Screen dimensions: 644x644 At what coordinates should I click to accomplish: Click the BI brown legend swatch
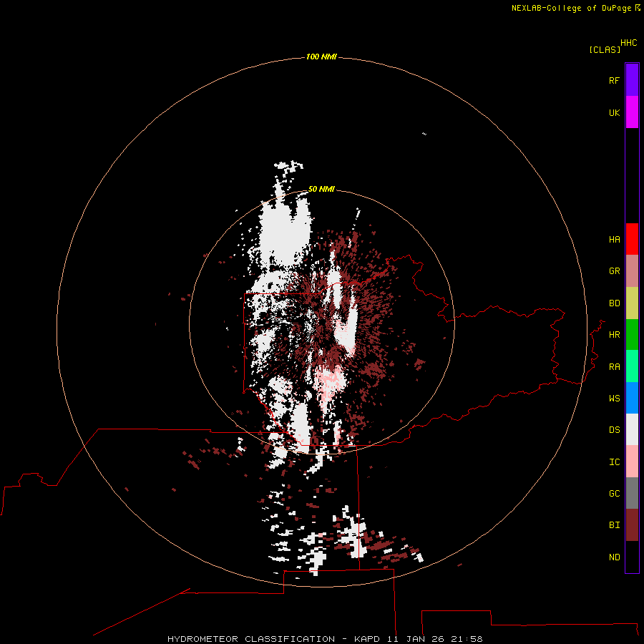point(632,525)
